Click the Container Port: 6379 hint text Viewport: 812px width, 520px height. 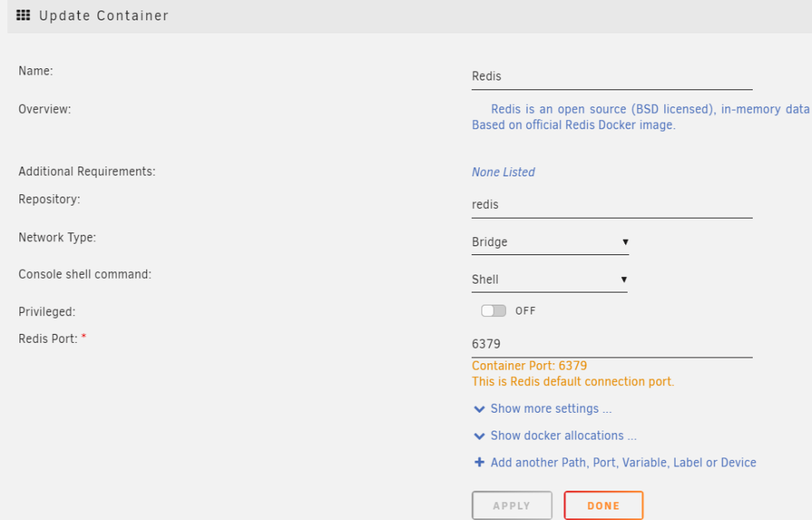click(529, 366)
